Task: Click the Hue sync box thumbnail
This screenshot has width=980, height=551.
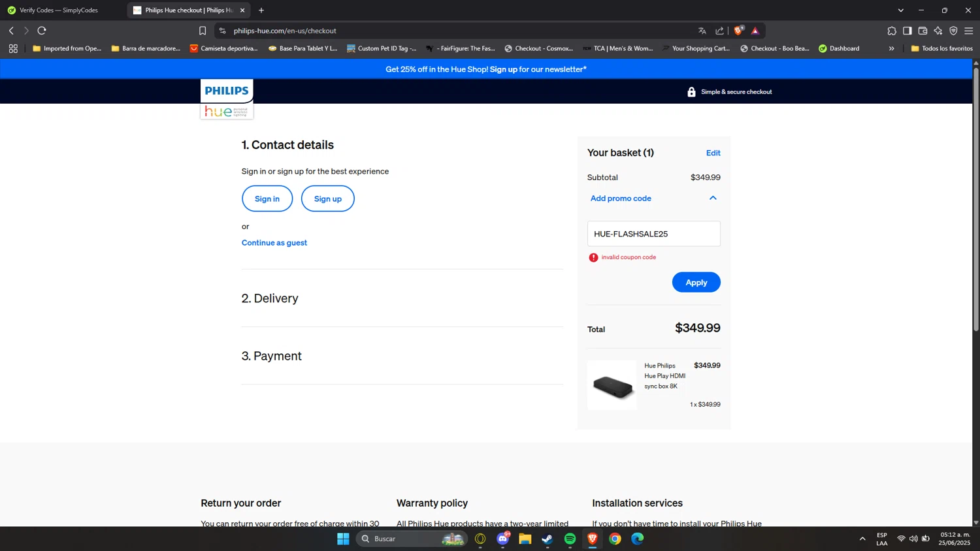Action: (612, 385)
